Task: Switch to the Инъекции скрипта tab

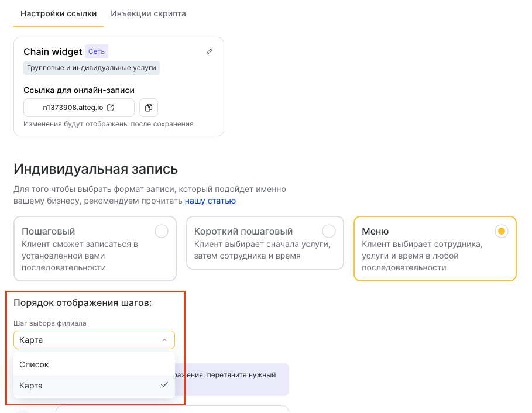Action: [148, 13]
